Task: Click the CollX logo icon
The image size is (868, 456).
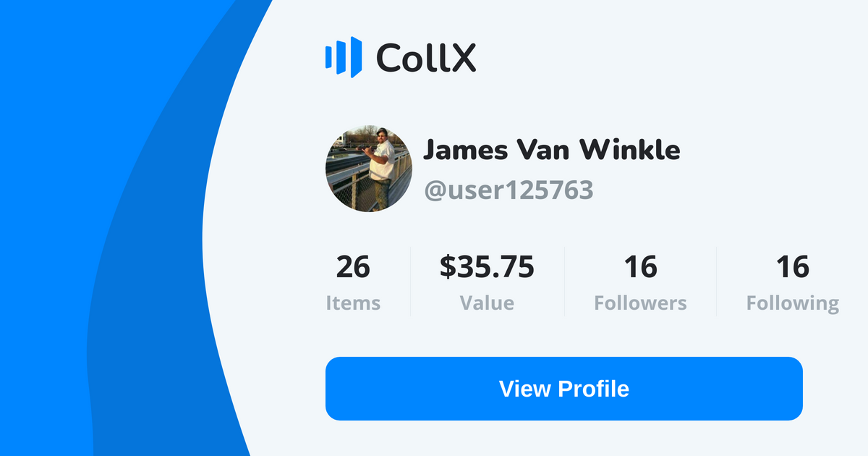Action: (x=343, y=57)
